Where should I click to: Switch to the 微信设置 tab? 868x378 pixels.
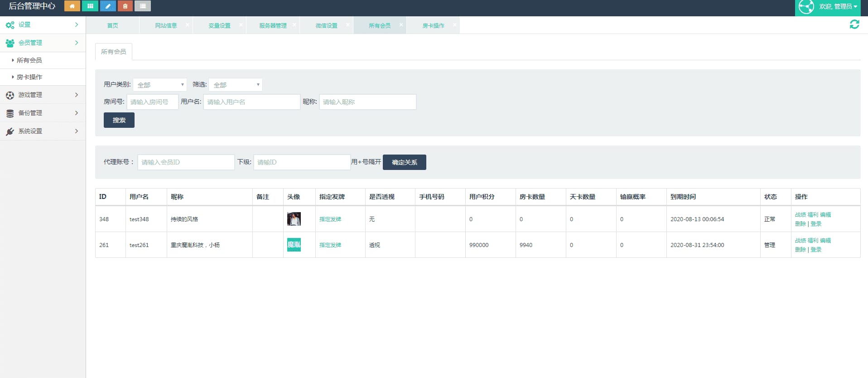[x=326, y=26]
